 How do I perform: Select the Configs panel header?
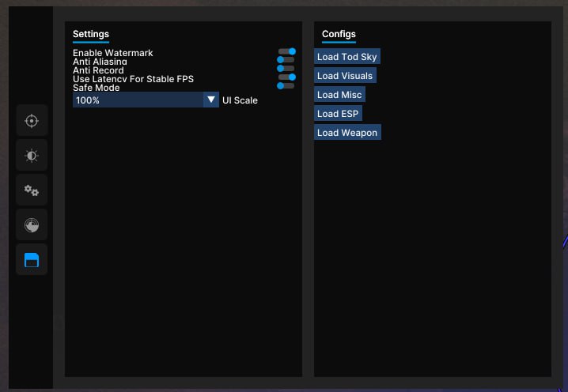click(x=339, y=34)
